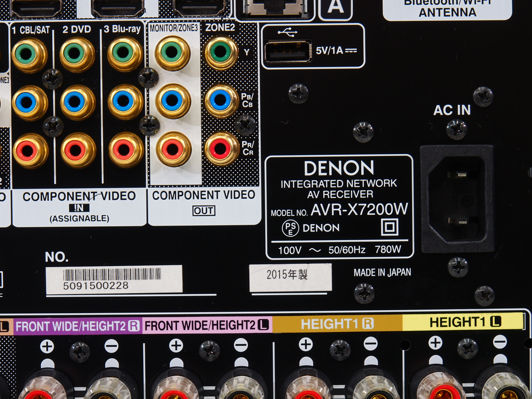Click the purple 'FRONT WIDE/HEIGHT2 R' label
532x399 pixels.
(78, 326)
